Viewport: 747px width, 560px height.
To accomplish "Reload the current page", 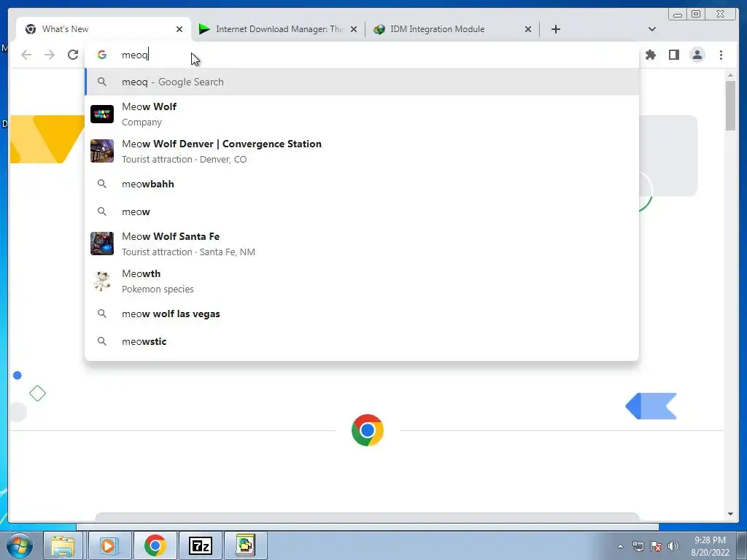I will (73, 55).
